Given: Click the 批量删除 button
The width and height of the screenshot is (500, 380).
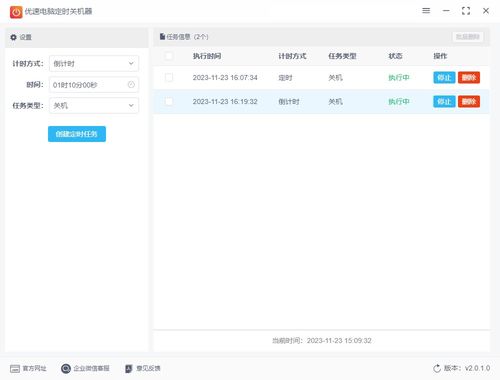Looking at the screenshot, I should 468,37.
